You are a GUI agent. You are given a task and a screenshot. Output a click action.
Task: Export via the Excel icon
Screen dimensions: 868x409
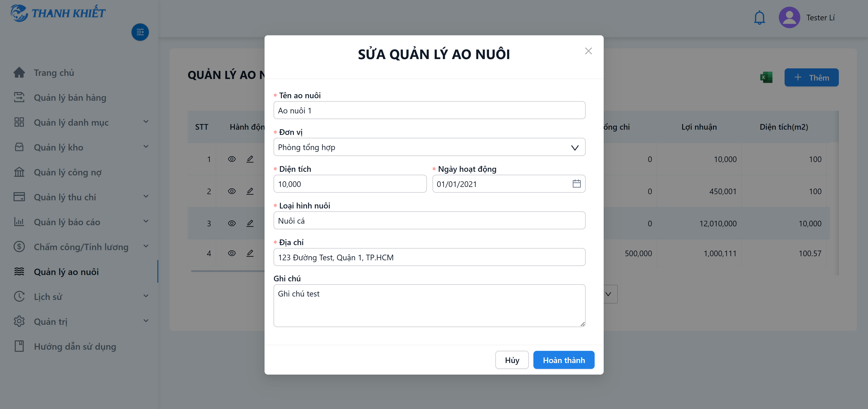pos(766,78)
